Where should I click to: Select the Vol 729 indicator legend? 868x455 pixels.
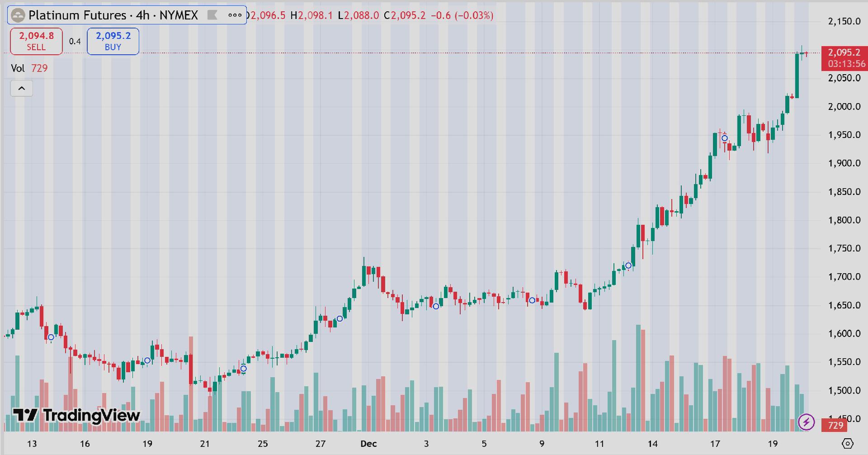tap(29, 68)
